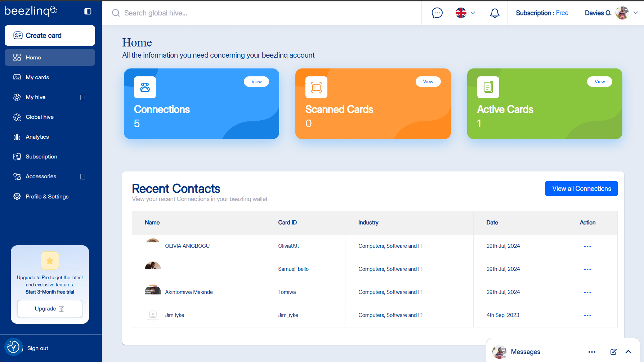The width and height of the screenshot is (644, 362).
Task: Expand the Davies O. account chevron
Action: [x=636, y=13]
